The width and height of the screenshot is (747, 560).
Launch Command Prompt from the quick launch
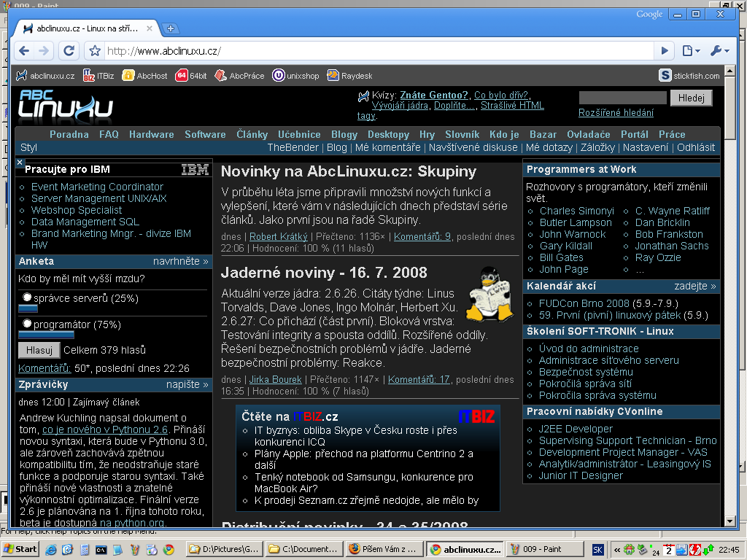(101, 550)
